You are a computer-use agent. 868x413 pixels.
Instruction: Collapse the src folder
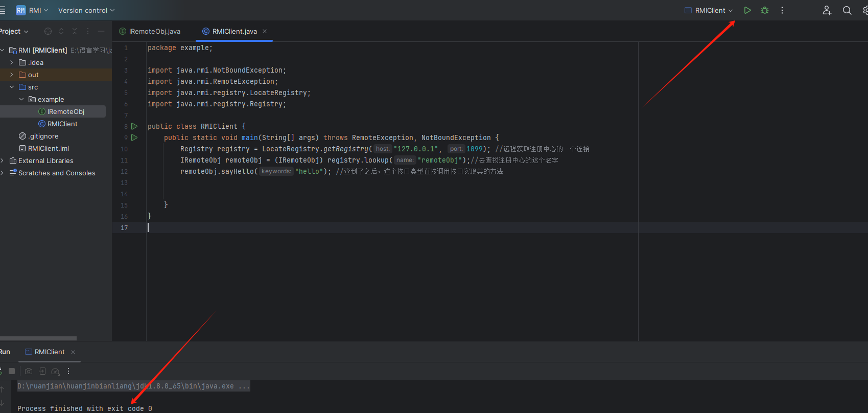click(x=12, y=87)
